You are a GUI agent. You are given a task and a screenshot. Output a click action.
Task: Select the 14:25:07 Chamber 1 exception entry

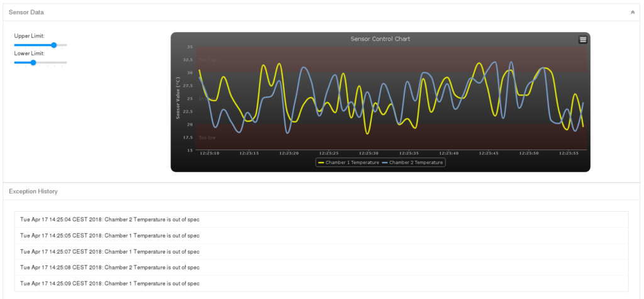109,251
